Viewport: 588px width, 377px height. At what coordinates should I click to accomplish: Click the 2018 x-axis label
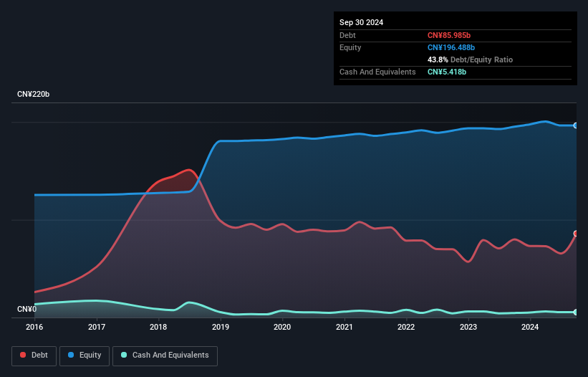(158, 327)
